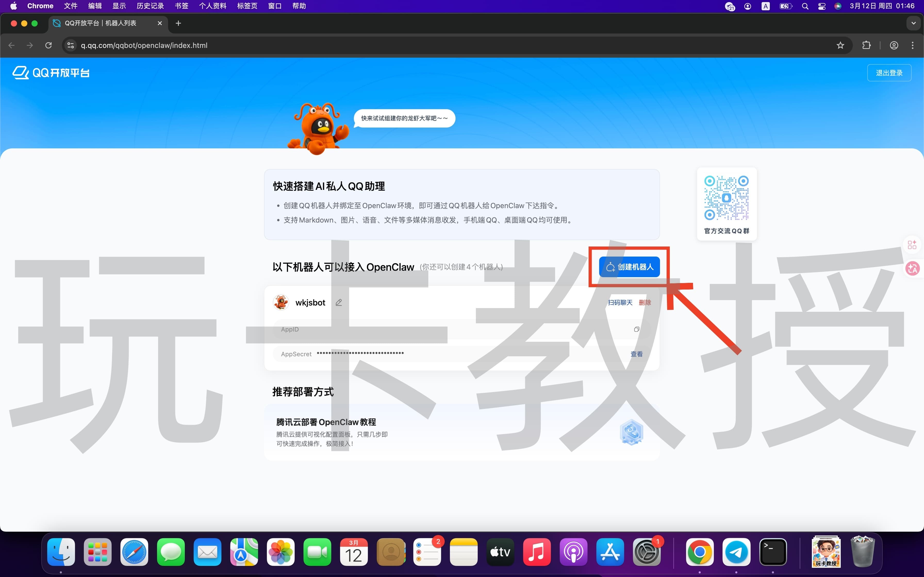The image size is (924, 577).
Task: Edit wkjsbot name via the pencil icon
Action: [x=339, y=302]
